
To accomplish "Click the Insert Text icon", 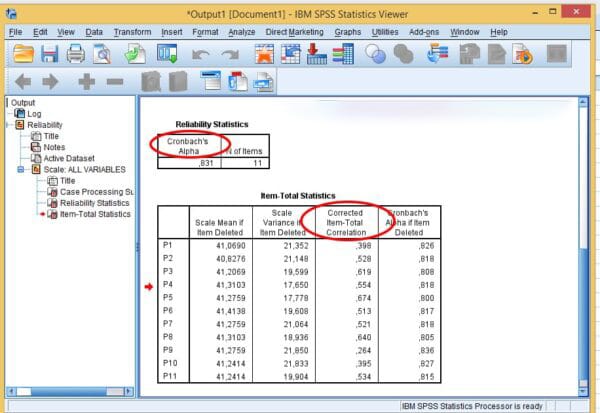I will click(264, 82).
